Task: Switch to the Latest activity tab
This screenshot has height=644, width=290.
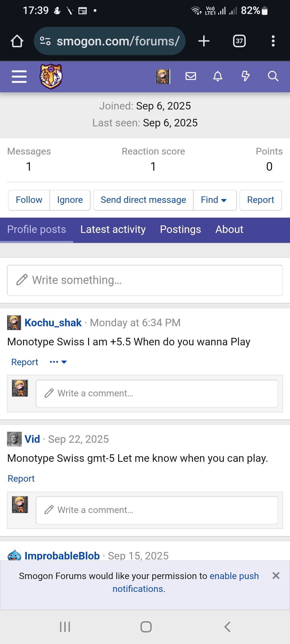Action: [x=113, y=230]
